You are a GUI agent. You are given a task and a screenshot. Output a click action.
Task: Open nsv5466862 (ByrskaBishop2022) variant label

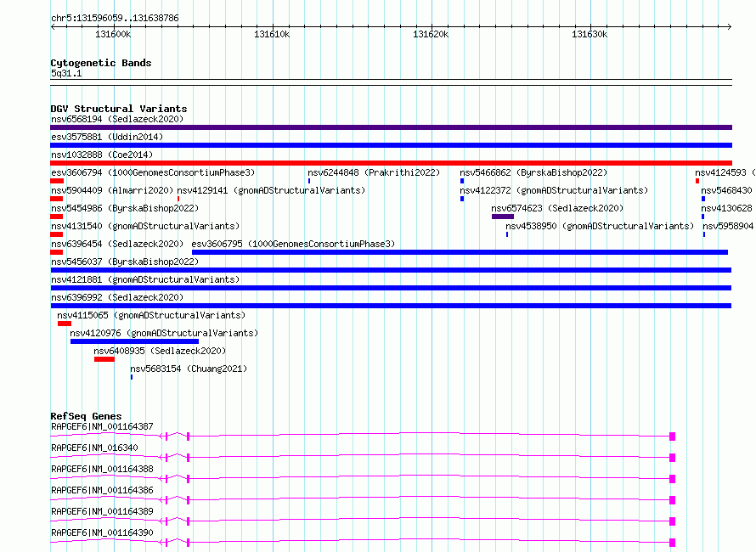[533, 172]
